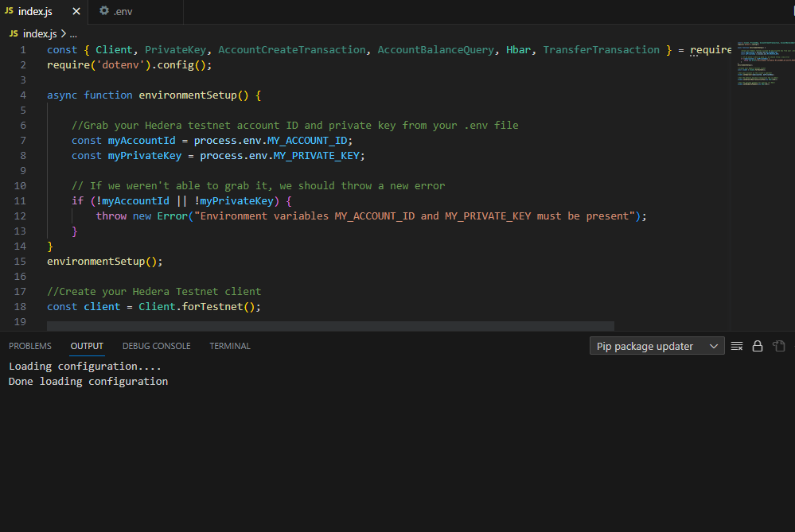Screen dimensions: 795x532
Task: Open the TERMINAL panel tab
Action: [229, 345]
